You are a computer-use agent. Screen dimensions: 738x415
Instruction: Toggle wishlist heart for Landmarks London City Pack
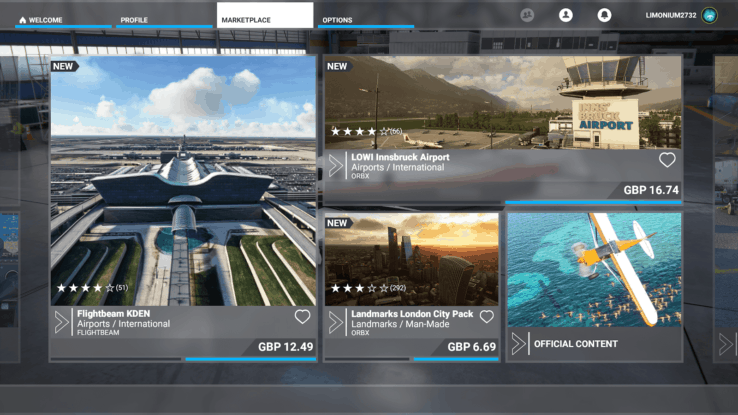[x=487, y=317]
